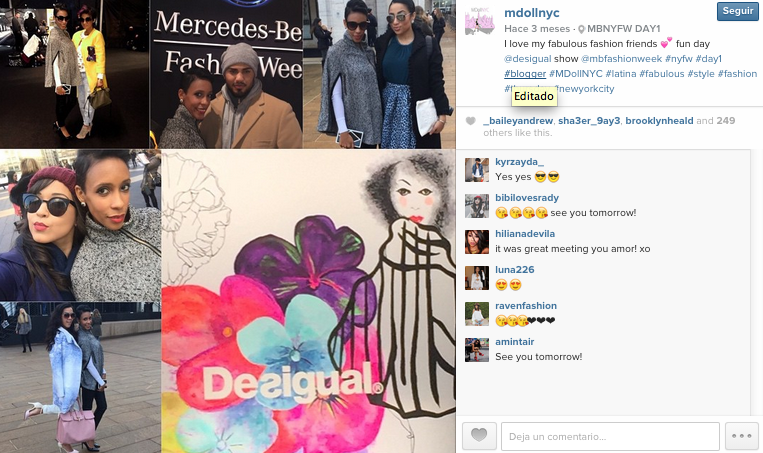Image resolution: width=763 pixels, height=453 pixels.
Task: Open mdollnyc profile avatar
Action: click(479, 21)
